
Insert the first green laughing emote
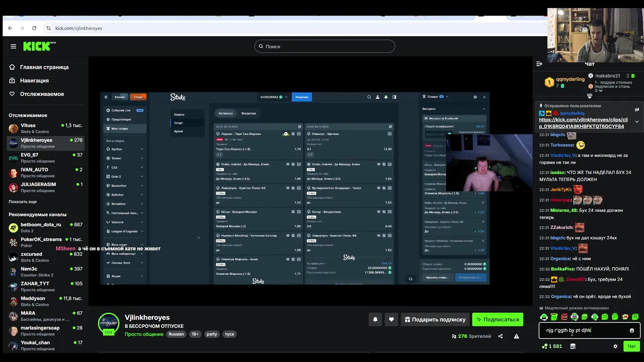tap(544, 317)
